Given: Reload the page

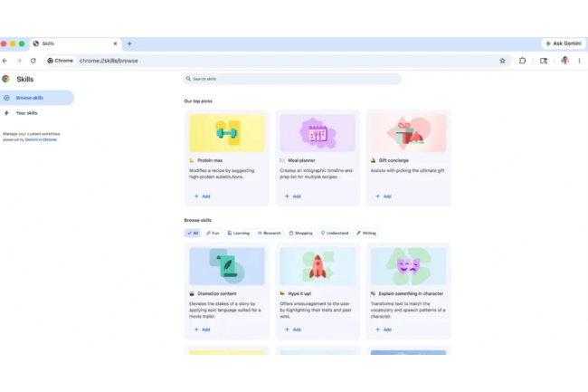Looking at the screenshot, I should 33,61.
